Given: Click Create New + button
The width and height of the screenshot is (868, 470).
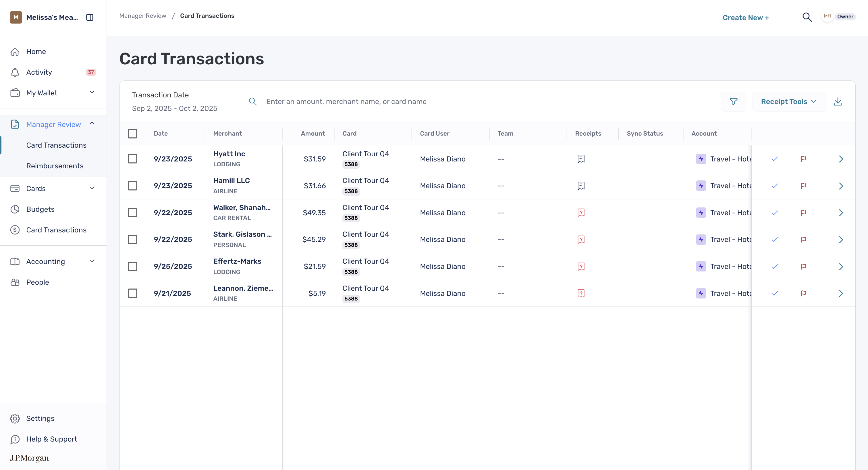Looking at the screenshot, I should 746,18.
